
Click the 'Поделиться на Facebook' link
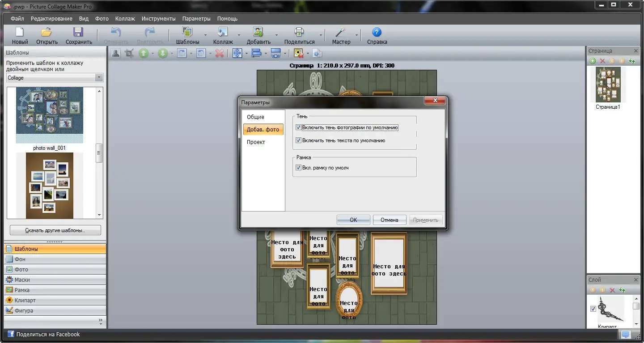[x=48, y=334]
